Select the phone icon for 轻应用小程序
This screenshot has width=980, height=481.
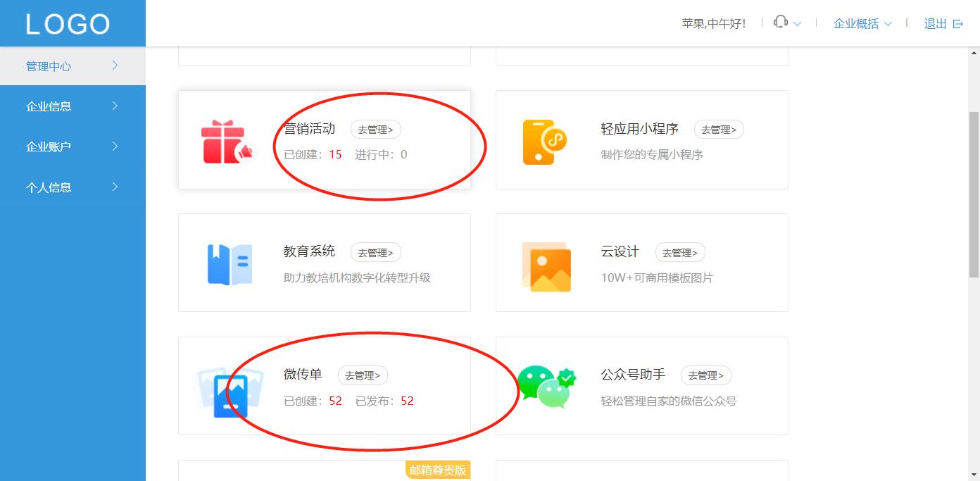[x=544, y=139]
